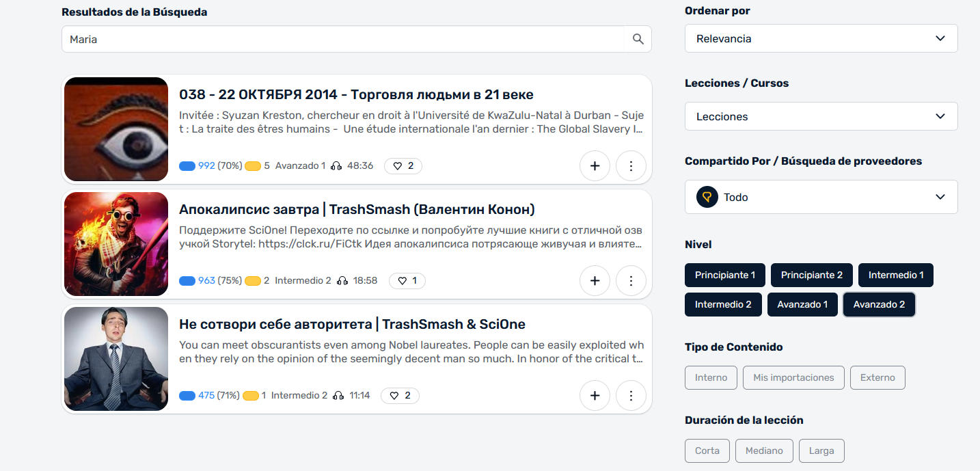Expand the Compartido Por Todo dropdown
The width and height of the screenshot is (980, 471).
(821, 198)
